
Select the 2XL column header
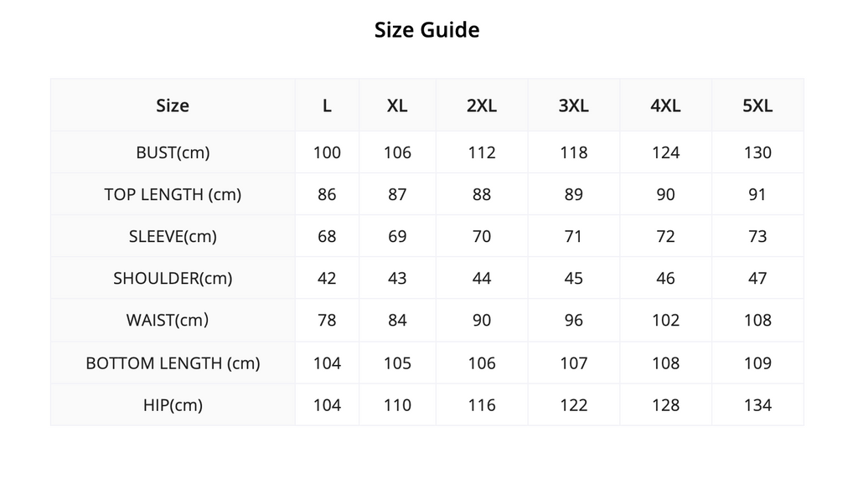pyautogui.click(x=482, y=105)
